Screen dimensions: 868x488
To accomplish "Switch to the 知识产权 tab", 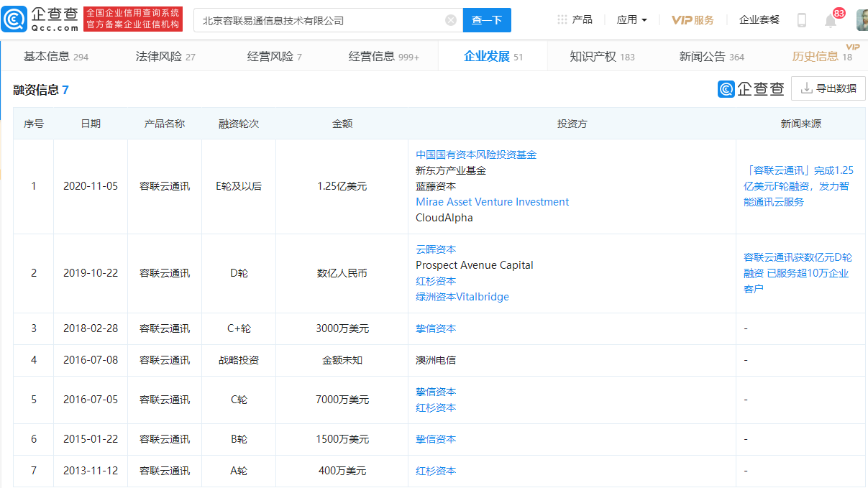I will [602, 56].
